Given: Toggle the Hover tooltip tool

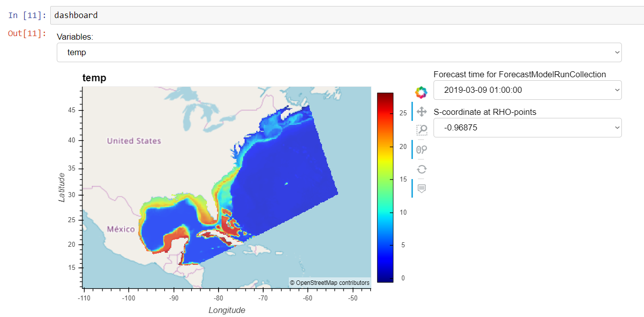Looking at the screenshot, I should click(421, 188).
